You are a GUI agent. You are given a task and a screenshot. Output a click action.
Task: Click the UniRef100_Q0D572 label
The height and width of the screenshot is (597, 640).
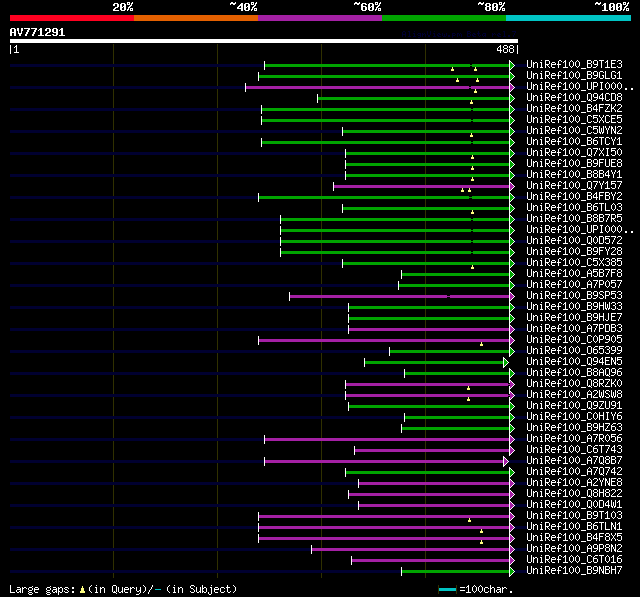point(574,241)
